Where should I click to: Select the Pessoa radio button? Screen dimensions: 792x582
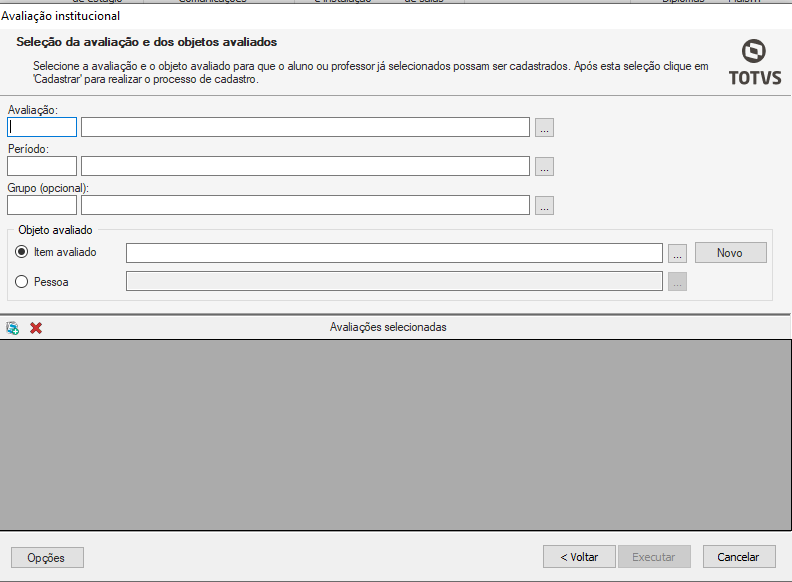point(22,282)
